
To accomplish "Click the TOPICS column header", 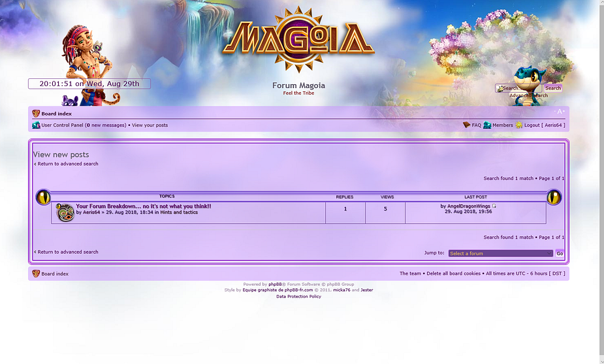I will [167, 196].
